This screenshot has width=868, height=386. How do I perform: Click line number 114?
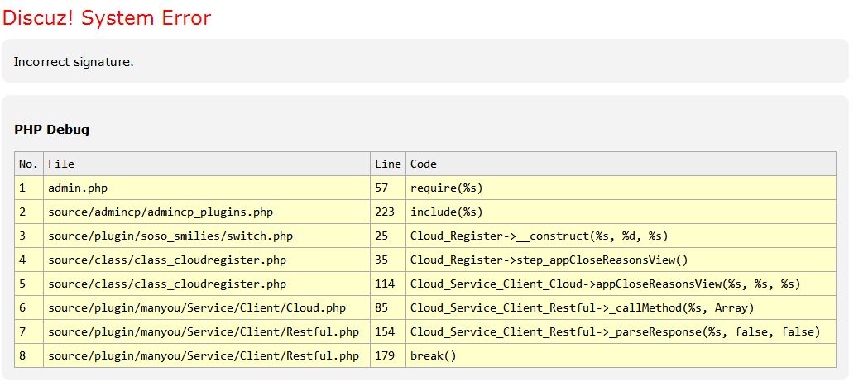click(387, 284)
